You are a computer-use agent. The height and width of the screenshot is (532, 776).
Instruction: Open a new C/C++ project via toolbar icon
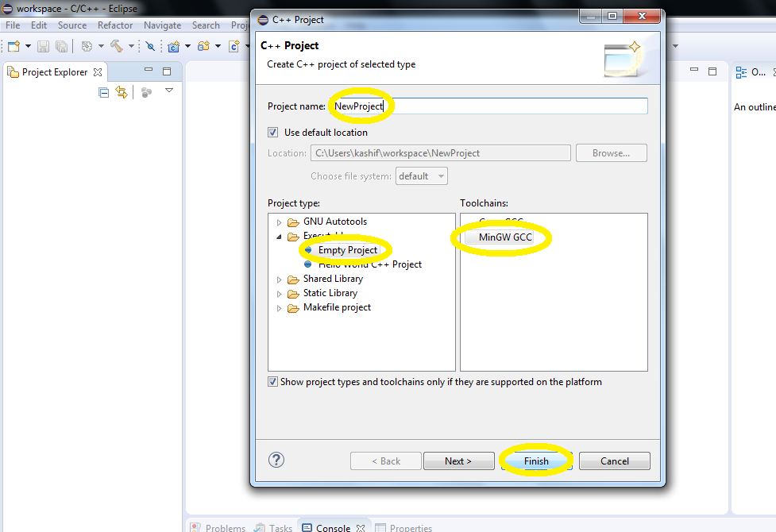[x=172, y=46]
